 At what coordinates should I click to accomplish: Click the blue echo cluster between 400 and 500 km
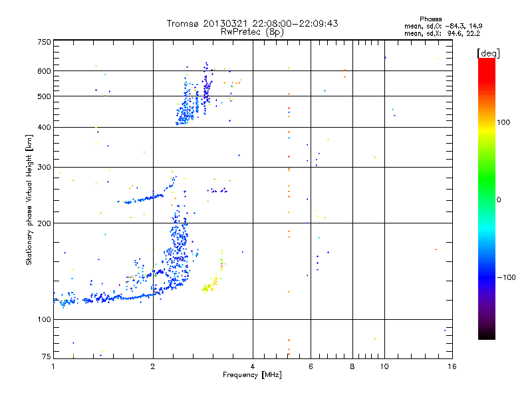coord(186,112)
